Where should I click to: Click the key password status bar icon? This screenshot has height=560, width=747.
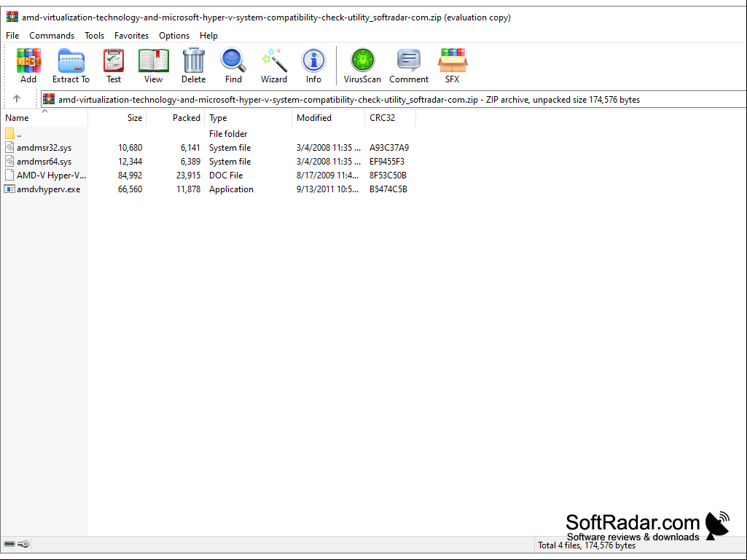click(x=23, y=544)
